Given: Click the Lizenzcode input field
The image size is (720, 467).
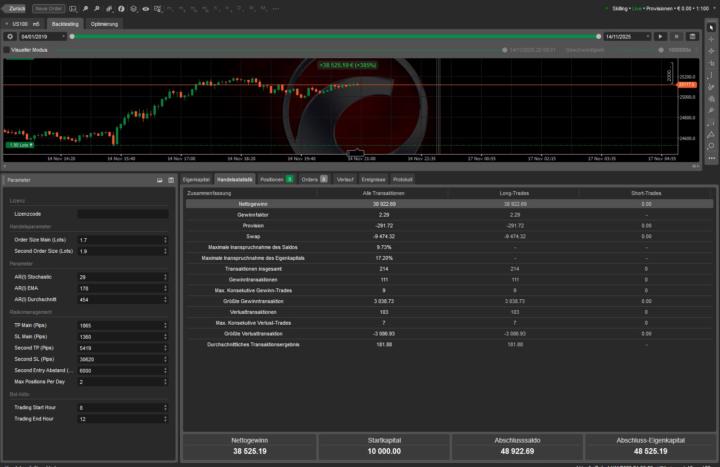Looking at the screenshot, I should pyautogui.click(x=122, y=213).
